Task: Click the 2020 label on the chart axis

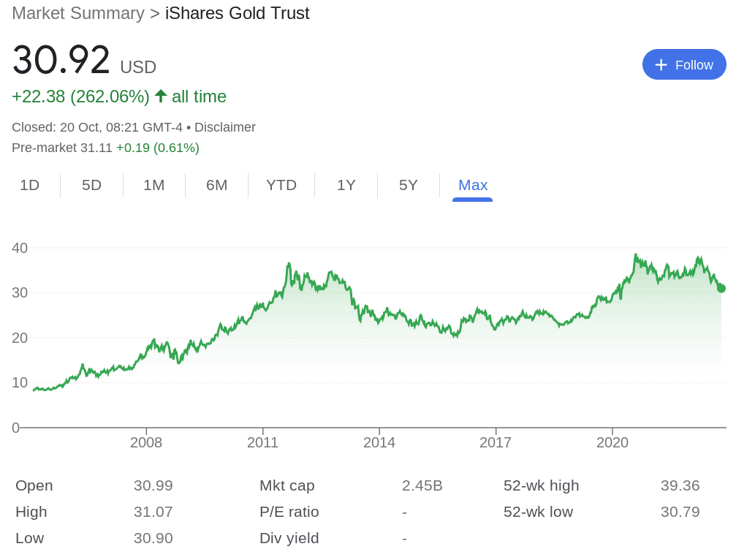Action: [612, 442]
